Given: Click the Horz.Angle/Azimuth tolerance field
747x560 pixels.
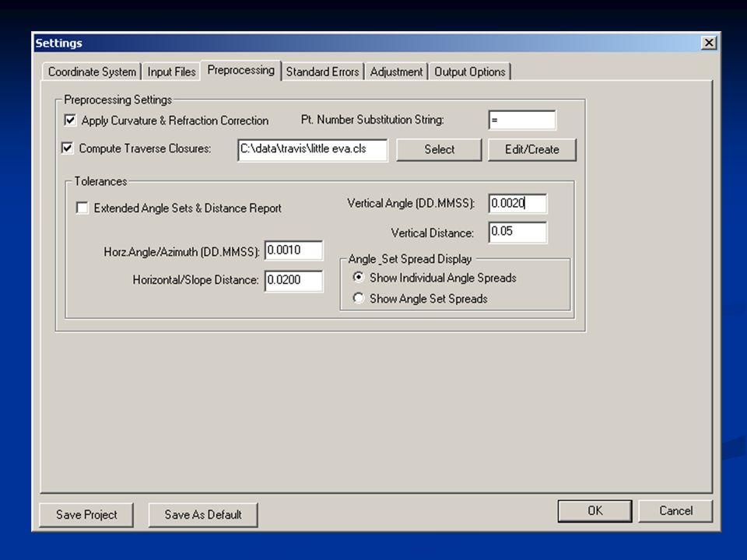Looking at the screenshot, I should point(293,250).
